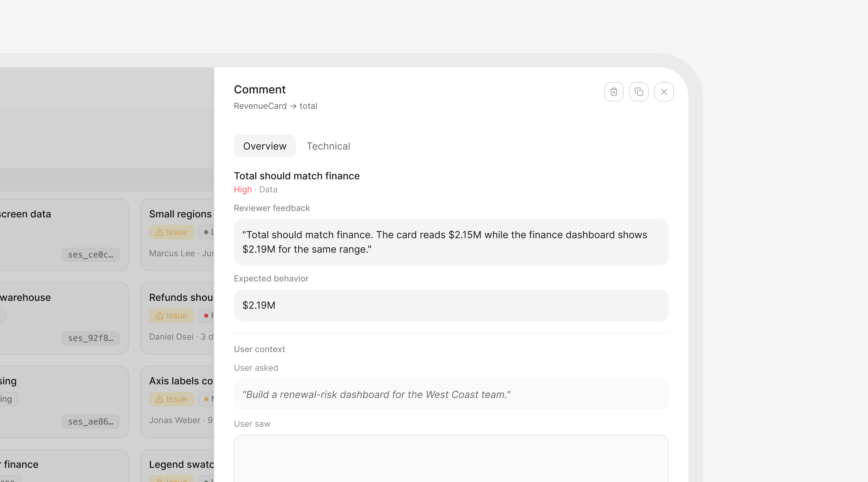Screen dimensions: 868x482
Task: Click the gray priority dot on Small regions card
Action: (206, 232)
